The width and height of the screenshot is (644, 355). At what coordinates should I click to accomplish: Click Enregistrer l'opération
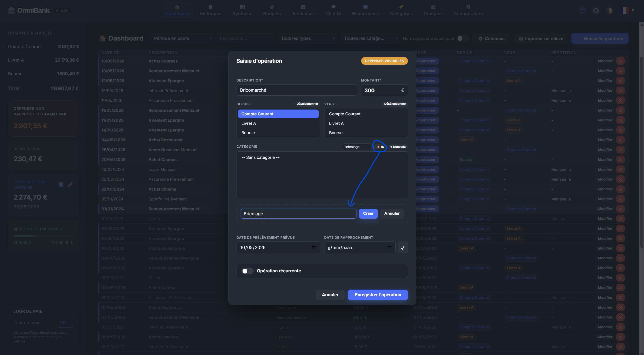click(377, 295)
